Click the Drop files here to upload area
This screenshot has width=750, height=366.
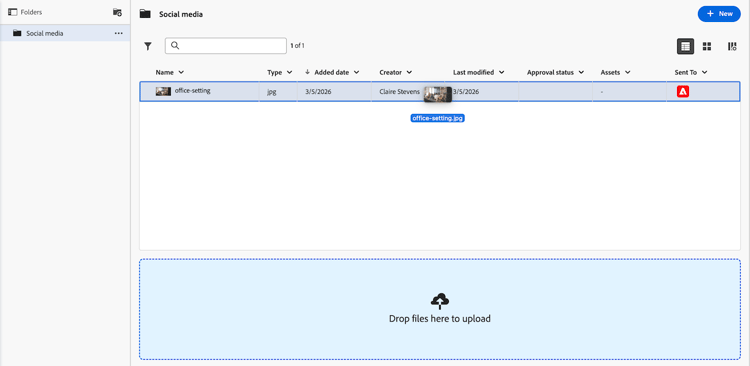point(440,309)
